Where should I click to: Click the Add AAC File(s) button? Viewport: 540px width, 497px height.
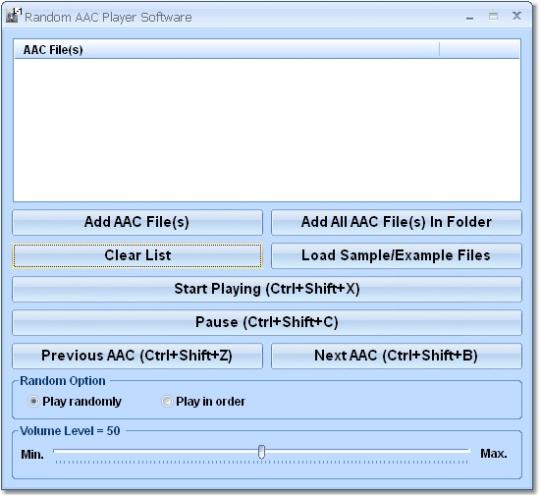tap(137, 222)
